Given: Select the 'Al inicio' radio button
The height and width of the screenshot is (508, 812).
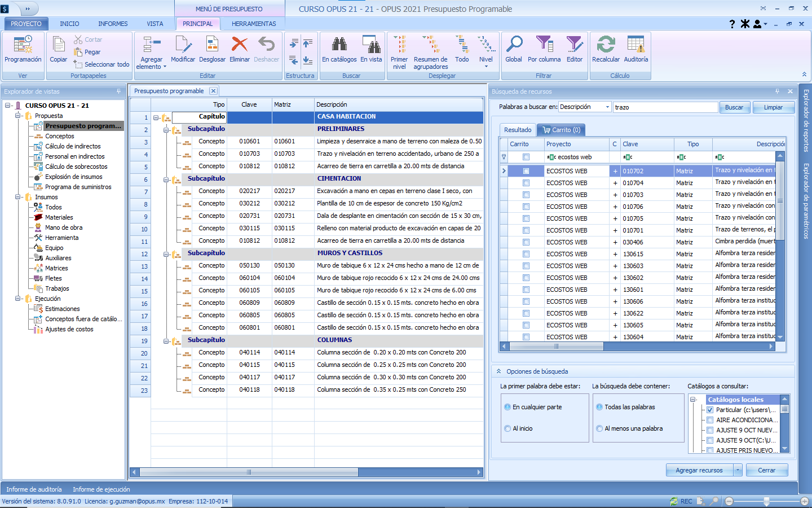Looking at the screenshot, I should [x=507, y=429].
